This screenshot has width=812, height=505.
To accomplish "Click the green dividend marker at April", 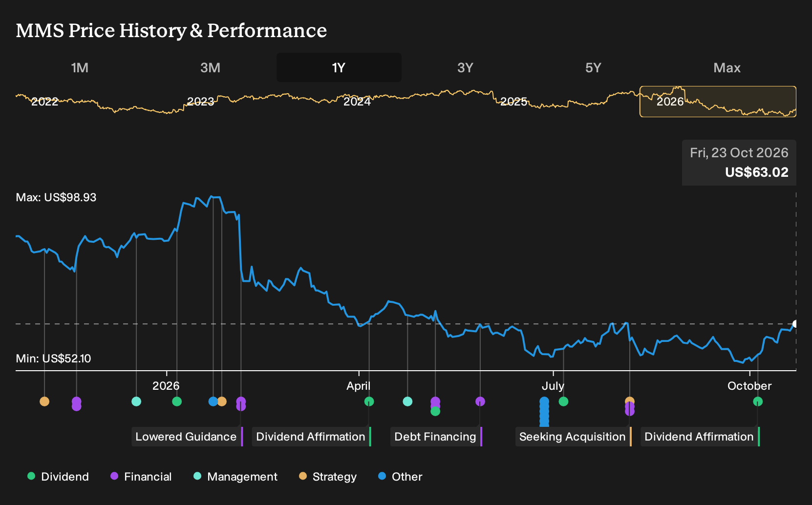I will [369, 401].
